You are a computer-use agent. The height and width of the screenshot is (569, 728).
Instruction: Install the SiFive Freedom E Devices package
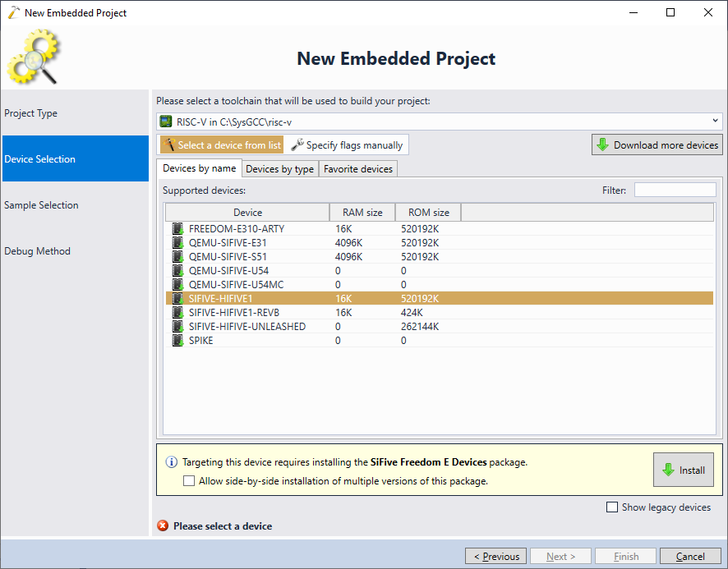[x=684, y=470]
